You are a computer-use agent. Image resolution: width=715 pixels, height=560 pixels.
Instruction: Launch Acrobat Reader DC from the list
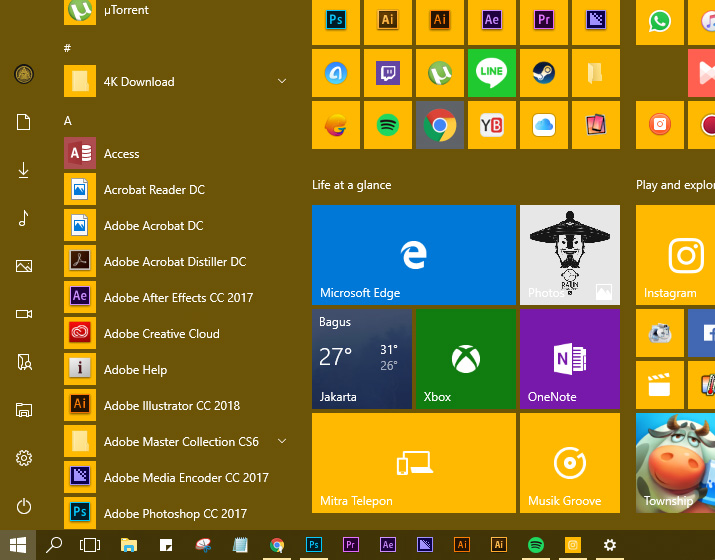[x=154, y=189]
